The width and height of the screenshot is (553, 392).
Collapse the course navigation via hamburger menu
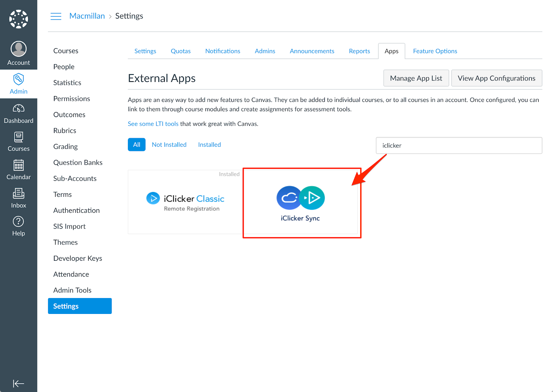click(x=56, y=16)
